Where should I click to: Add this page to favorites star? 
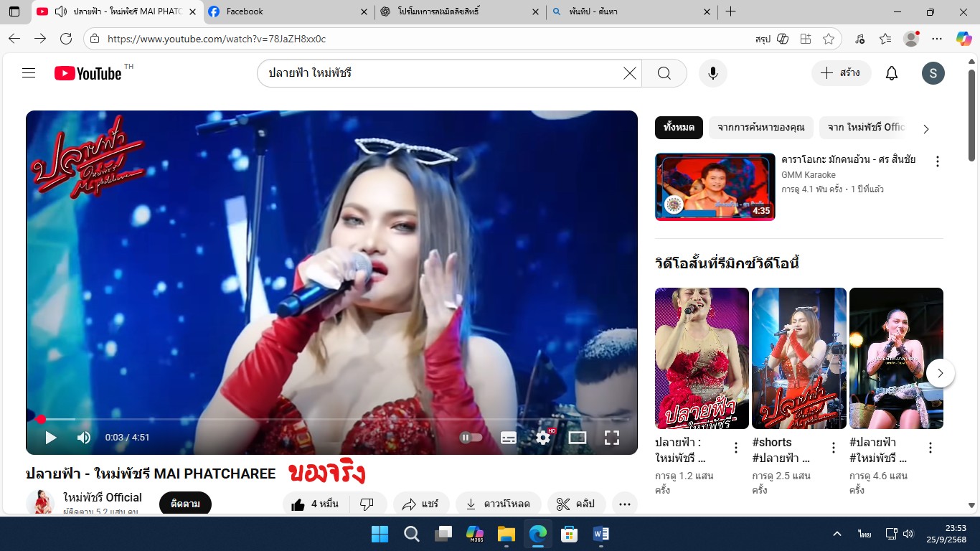pyautogui.click(x=829, y=39)
